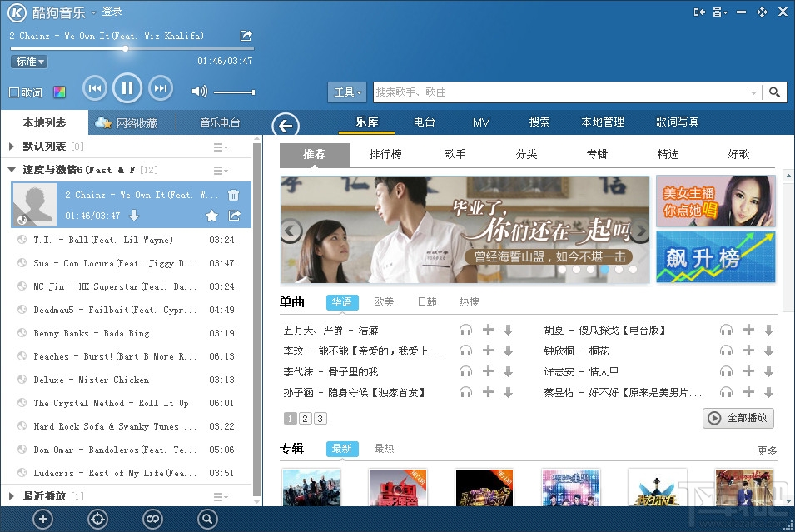
Task: Open the 歌手 artists section
Action: click(x=455, y=154)
